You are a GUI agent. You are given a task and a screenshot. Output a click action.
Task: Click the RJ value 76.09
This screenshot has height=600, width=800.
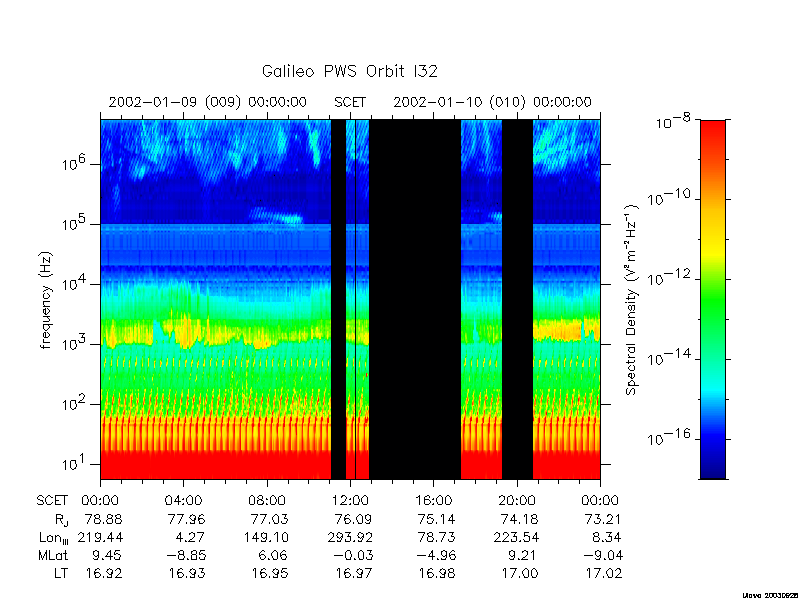[x=354, y=519]
